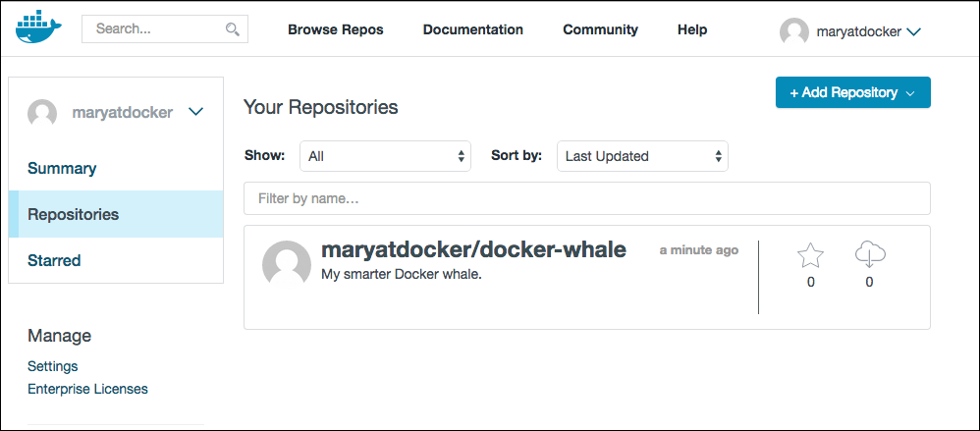Click the docker-whale repository avatar image
The height and width of the screenshot is (431, 980).
[286, 262]
